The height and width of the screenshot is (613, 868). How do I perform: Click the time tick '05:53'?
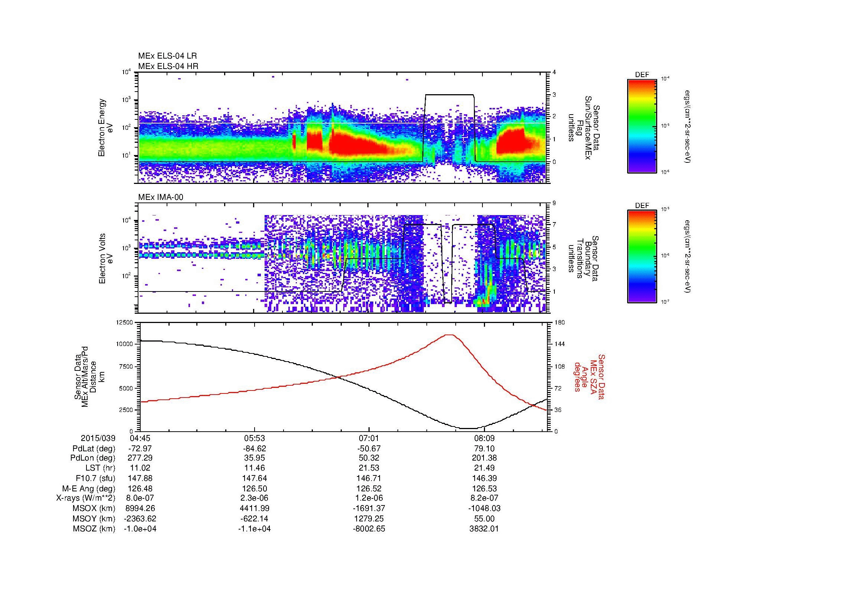[x=255, y=438]
